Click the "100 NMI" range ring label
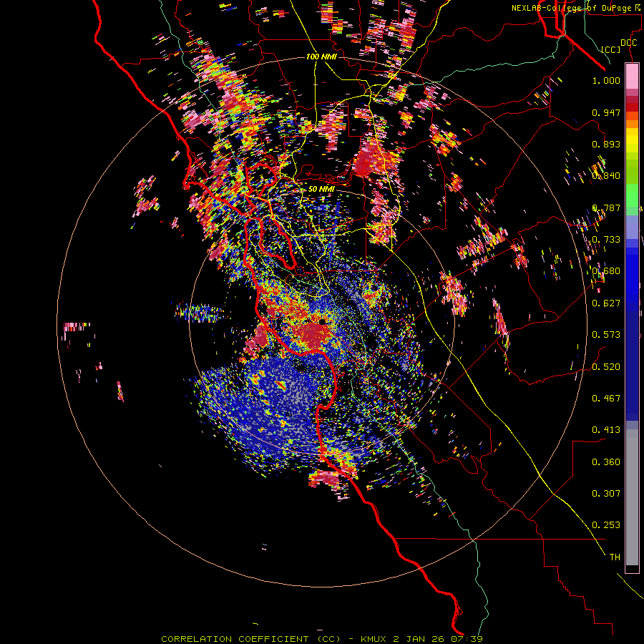The width and height of the screenshot is (644, 644). pos(321,57)
